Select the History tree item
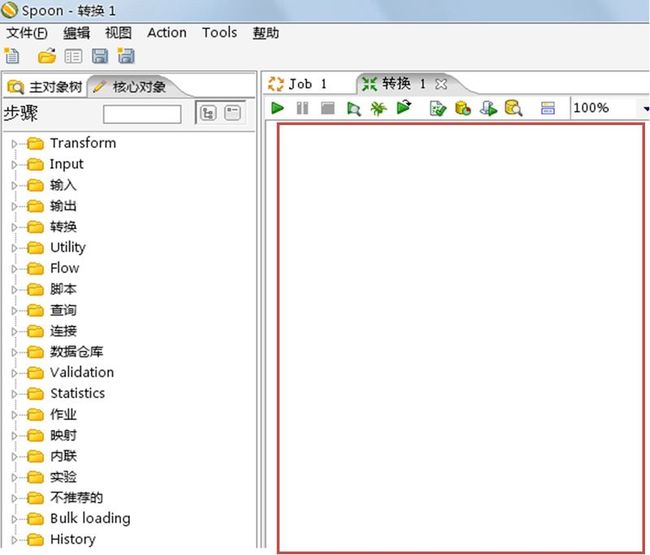 point(73,539)
